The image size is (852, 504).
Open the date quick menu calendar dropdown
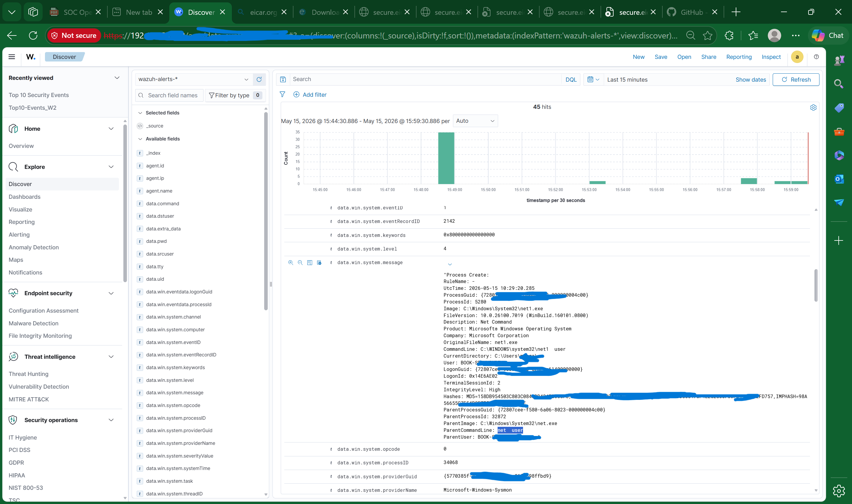coord(593,80)
